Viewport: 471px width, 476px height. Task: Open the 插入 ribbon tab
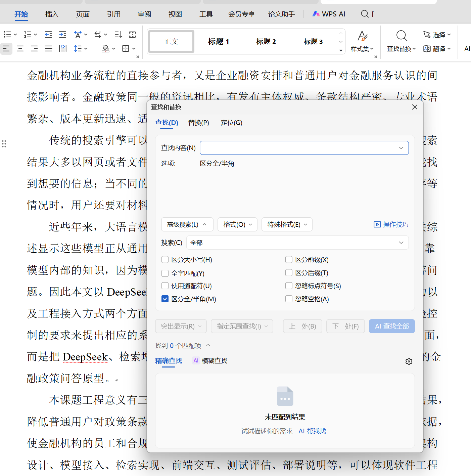click(x=52, y=14)
